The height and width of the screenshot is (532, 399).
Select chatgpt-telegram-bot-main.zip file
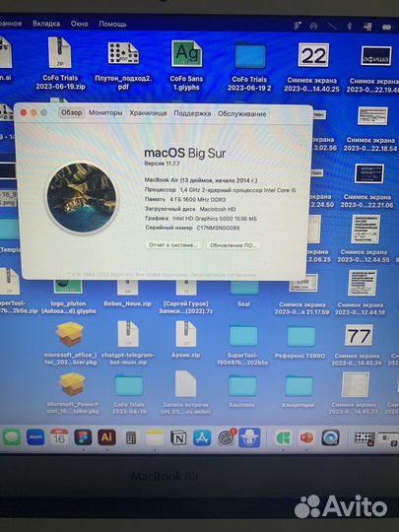tap(128, 334)
